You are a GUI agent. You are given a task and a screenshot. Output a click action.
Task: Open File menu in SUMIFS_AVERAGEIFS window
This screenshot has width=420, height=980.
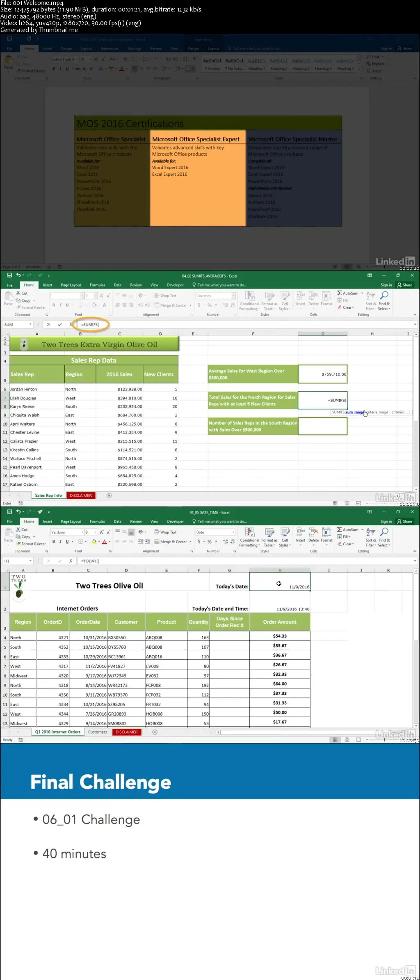click(9, 285)
